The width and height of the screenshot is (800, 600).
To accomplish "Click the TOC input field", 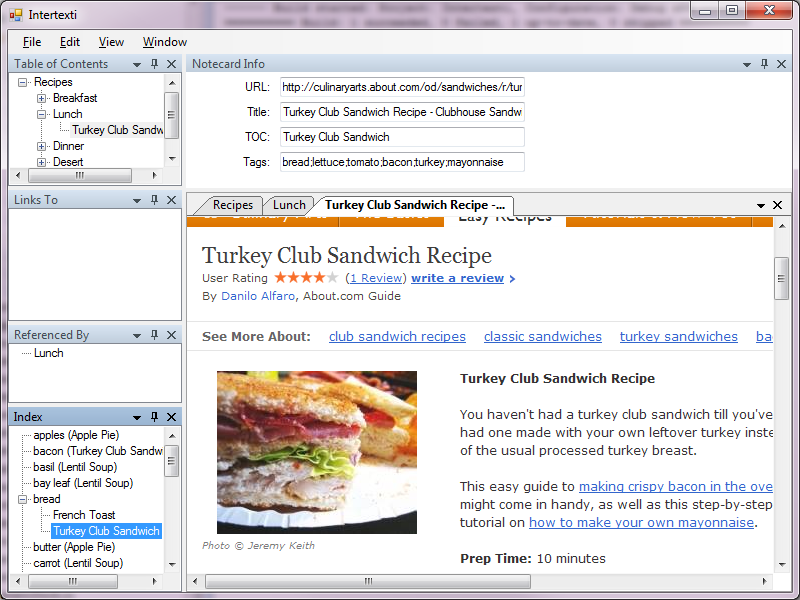I will 402,137.
